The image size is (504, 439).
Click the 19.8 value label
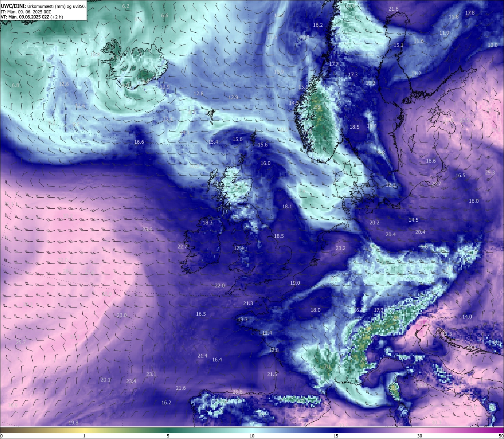click(x=73, y=422)
